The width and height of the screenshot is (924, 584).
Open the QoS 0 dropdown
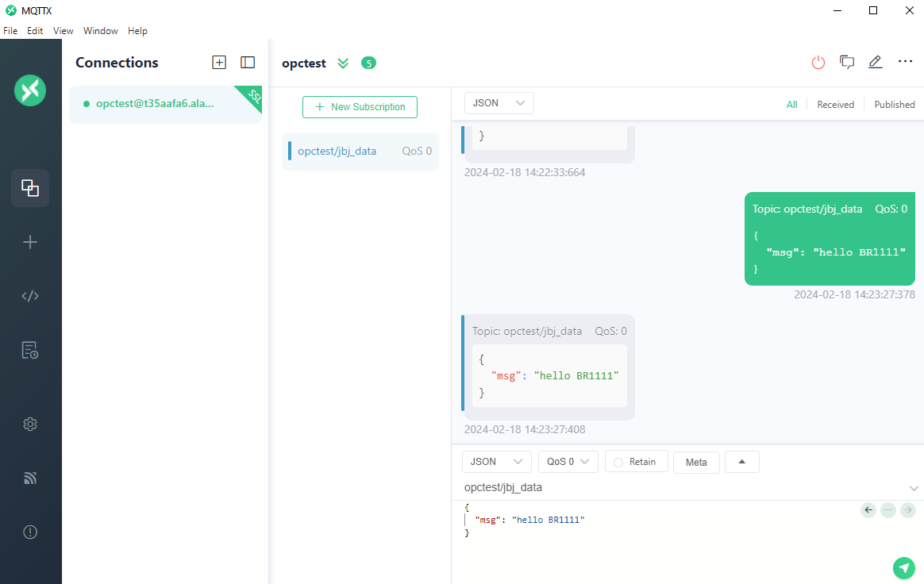(568, 462)
